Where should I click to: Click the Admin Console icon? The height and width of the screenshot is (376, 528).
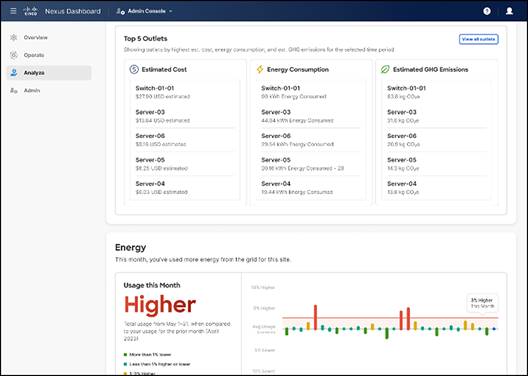tap(120, 11)
